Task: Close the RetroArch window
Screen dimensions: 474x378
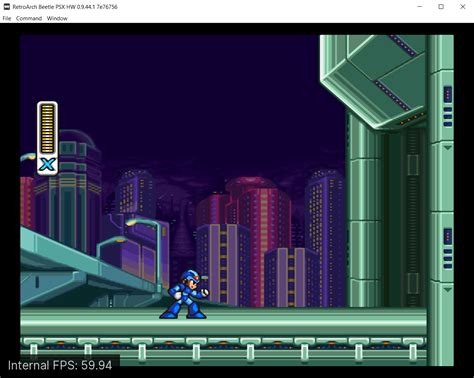Action: pos(463,7)
